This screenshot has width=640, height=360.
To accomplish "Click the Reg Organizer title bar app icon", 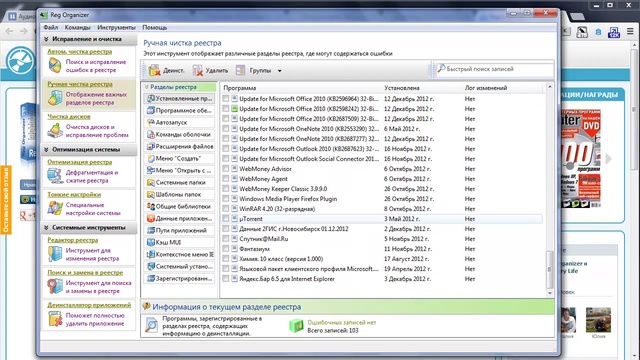I will (x=44, y=15).
